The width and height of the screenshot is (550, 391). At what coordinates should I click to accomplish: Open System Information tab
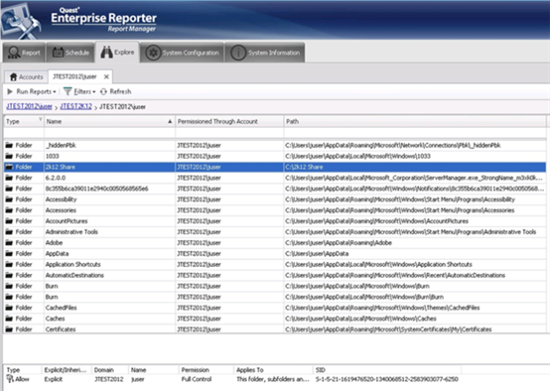tap(265, 53)
